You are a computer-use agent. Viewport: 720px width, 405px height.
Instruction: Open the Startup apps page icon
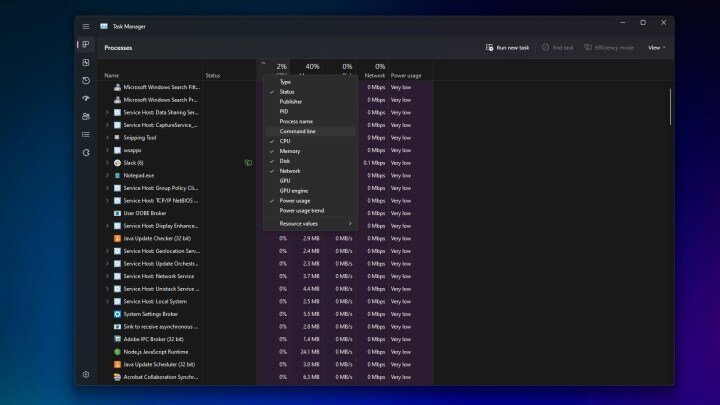(86, 98)
